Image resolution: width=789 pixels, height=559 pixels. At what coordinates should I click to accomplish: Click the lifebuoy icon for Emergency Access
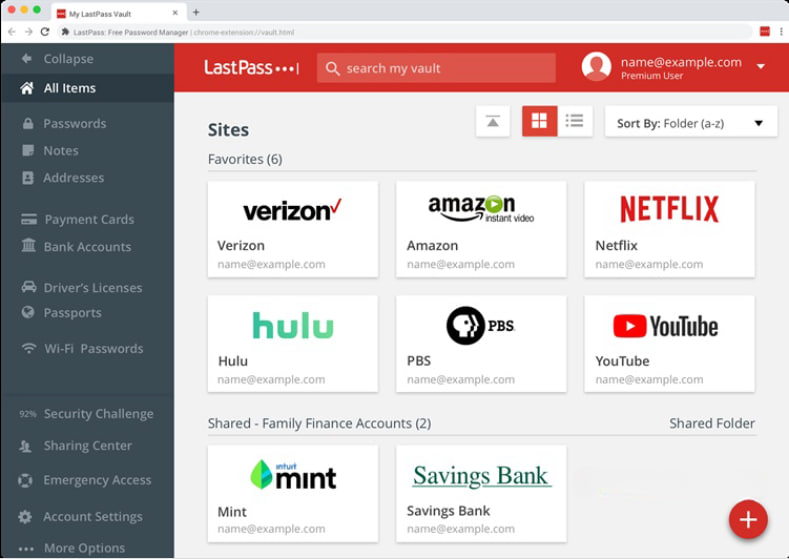point(25,481)
